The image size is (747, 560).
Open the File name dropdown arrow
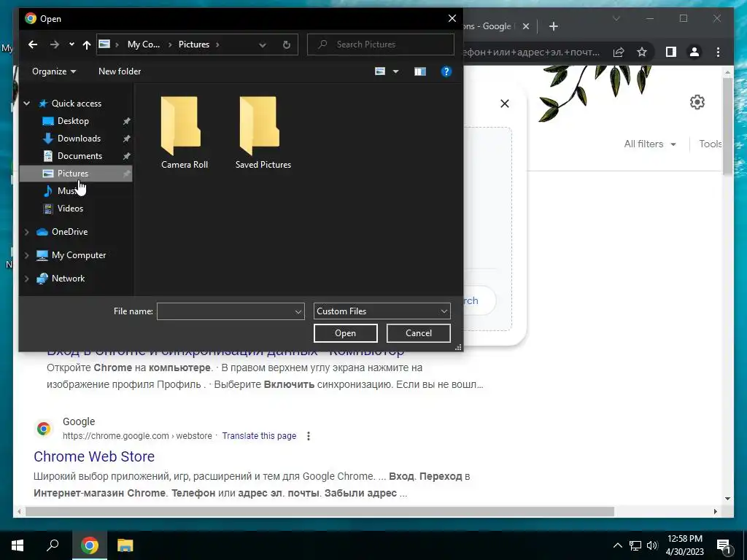click(x=298, y=311)
